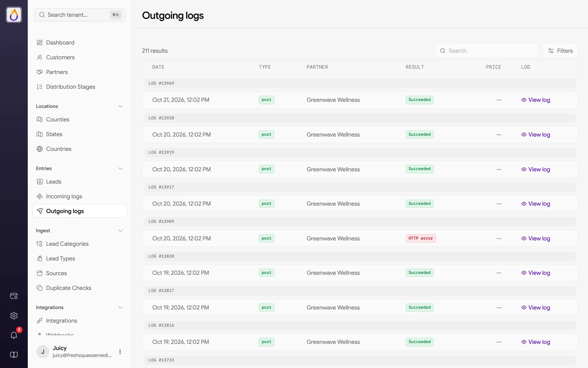
Task: Select Outgoing logs in sidebar
Action: click(x=80, y=211)
